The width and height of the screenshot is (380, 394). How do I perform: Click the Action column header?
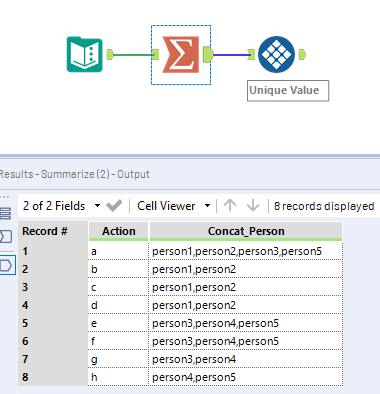tap(119, 231)
